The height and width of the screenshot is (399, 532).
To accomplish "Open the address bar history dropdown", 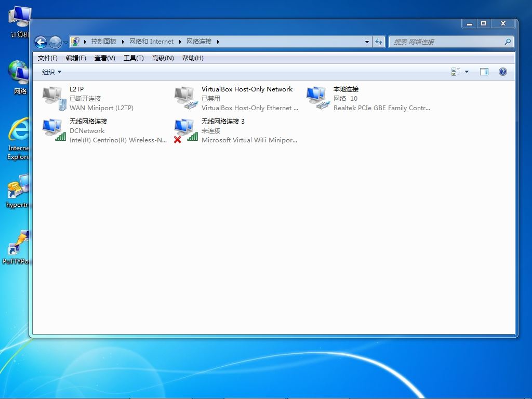I will point(367,42).
